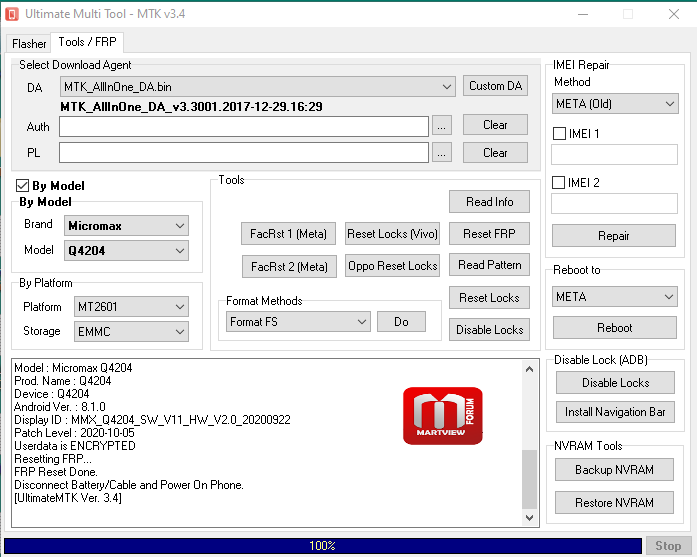The height and width of the screenshot is (557, 697).
Task: Click the IMEI Repair button
Action: pos(614,236)
